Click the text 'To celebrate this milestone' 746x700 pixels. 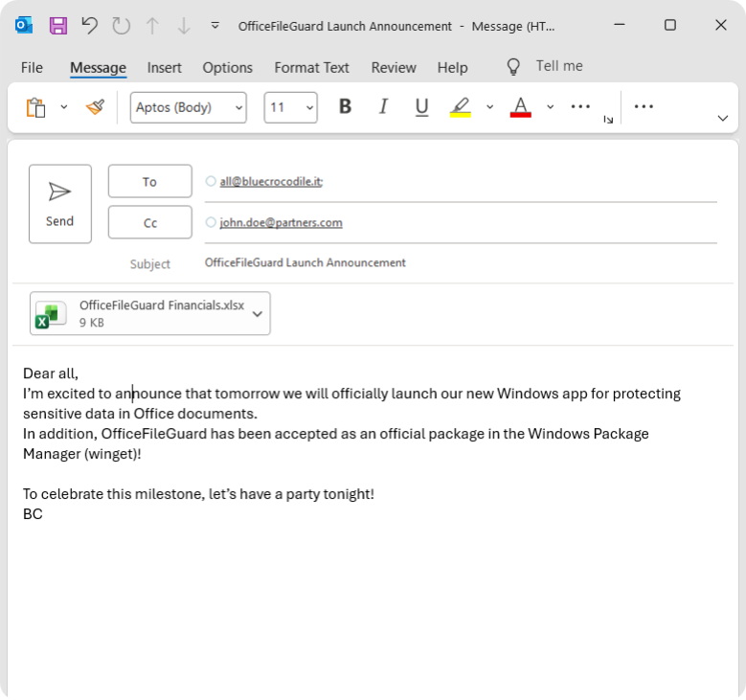coord(114,494)
